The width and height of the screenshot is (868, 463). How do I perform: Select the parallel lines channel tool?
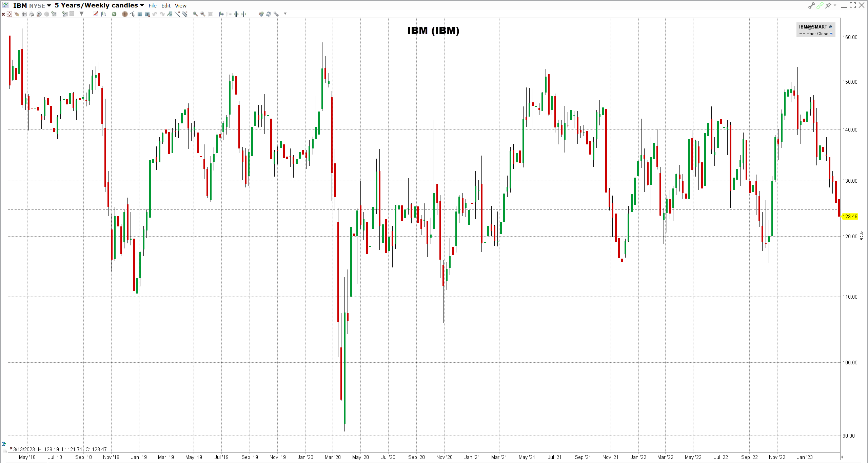pyautogui.click(x=184, y=14)
